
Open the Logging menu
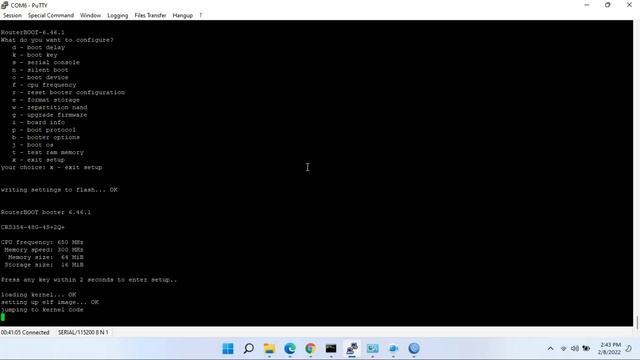point(118,16)
